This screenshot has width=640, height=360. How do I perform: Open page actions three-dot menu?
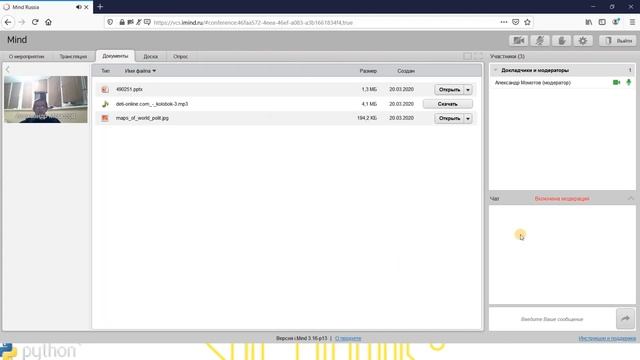[x=504, y=22]
